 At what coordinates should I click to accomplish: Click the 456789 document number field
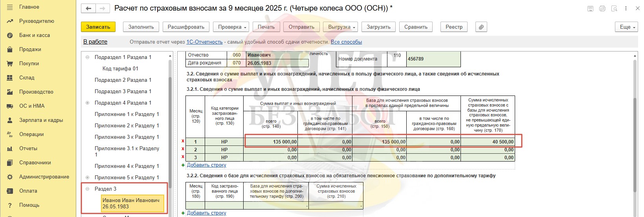pyautogui.click(x=433, y=59)
